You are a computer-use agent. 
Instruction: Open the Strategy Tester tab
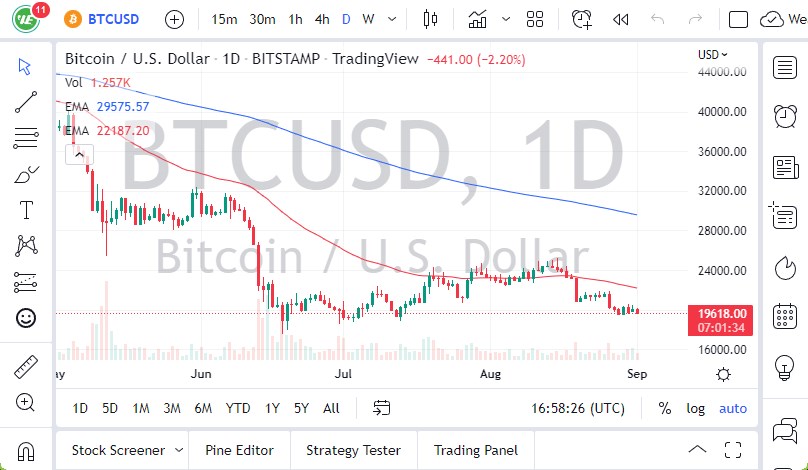click(x=353, y=450)
